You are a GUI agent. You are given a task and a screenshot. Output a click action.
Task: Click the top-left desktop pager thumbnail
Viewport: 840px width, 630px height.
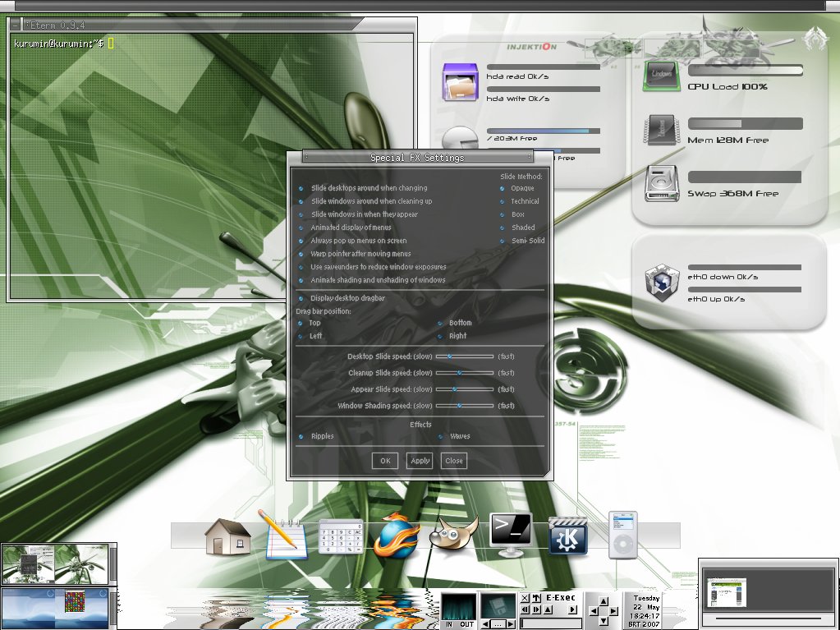[54, 563]
